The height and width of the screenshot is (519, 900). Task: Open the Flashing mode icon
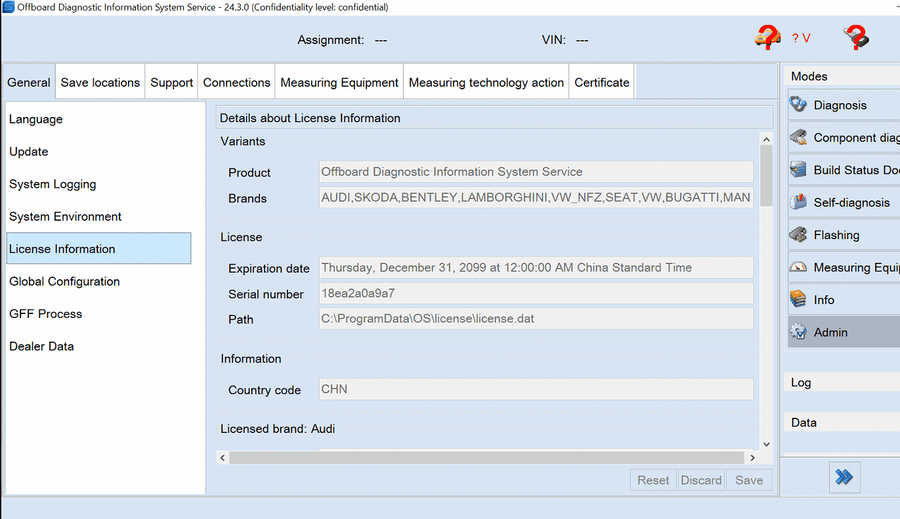(798, 235)
